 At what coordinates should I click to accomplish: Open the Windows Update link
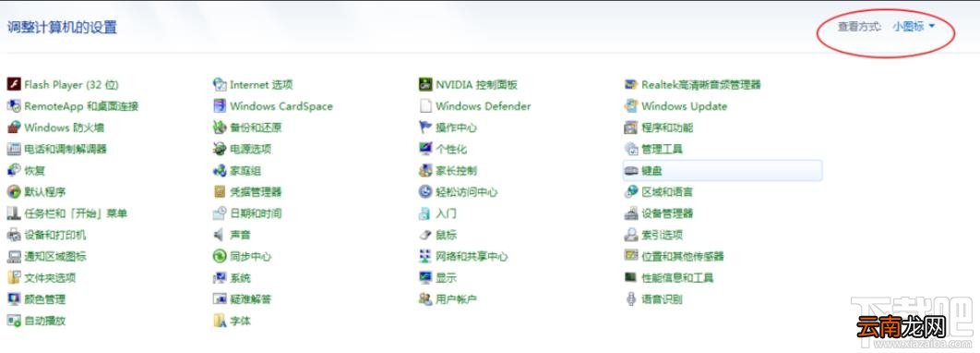685,105
